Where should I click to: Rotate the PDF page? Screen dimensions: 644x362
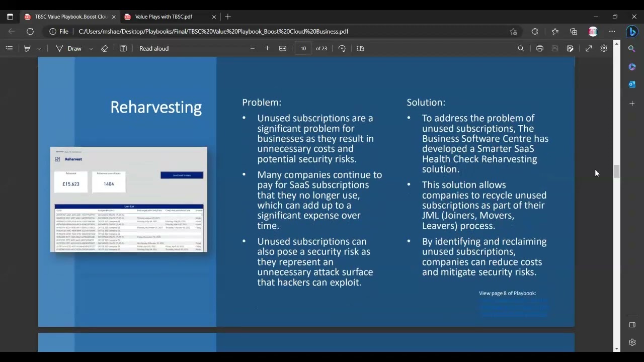pos(342,48)
